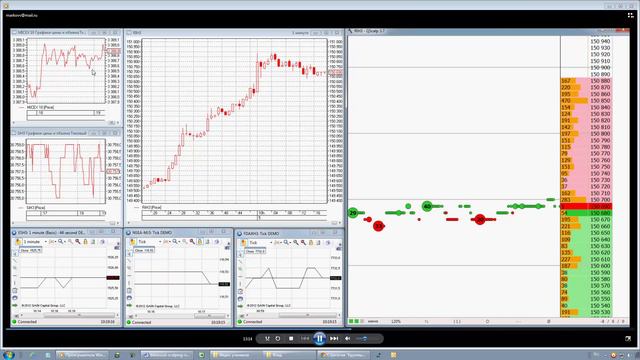Open chart type dropdown in ESH3 window
Screen dimensions: 640x360
coord(52,242)
